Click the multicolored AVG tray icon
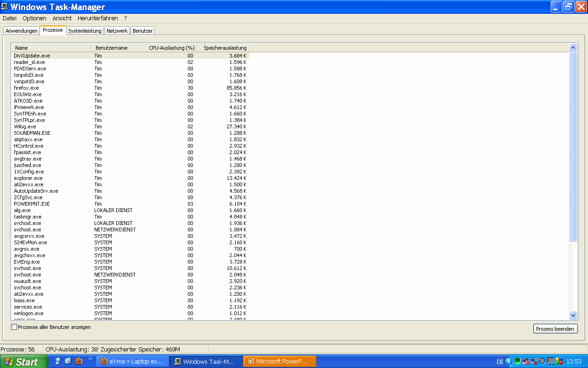This screenshot has height=368, width=588. pyautogui.click(x=559, y=362)
